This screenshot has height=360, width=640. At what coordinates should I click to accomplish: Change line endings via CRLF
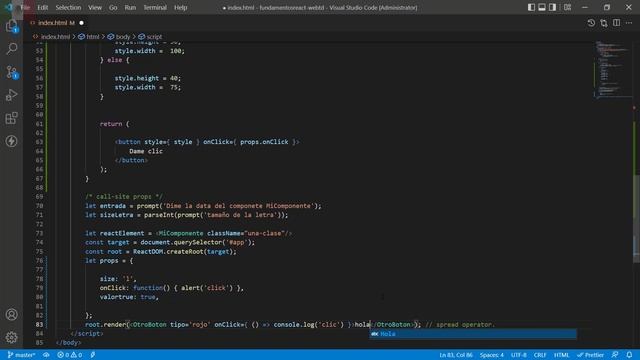tap(540, 355)
